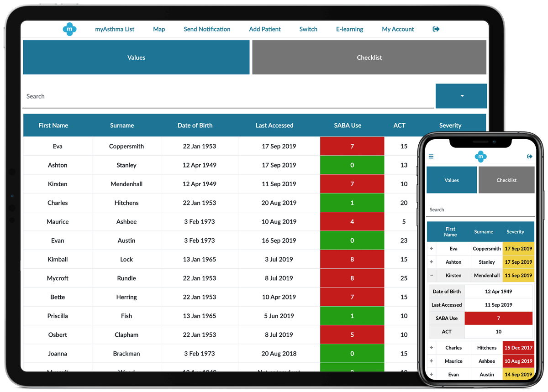Open E-learning in the tablet menu
Image resolution: width=548 pixels, height=392 pixels.
click(x=350, y=29)
